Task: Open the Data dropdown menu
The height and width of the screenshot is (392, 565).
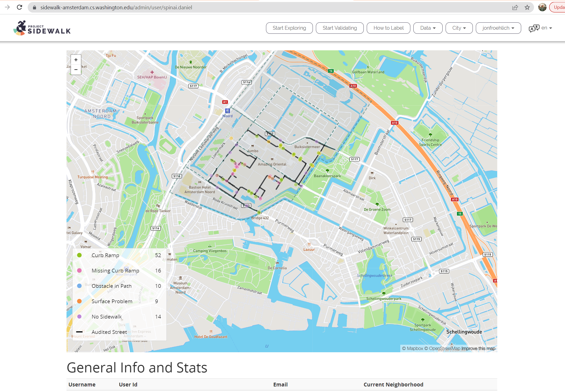Action: [x=428, y=28]
